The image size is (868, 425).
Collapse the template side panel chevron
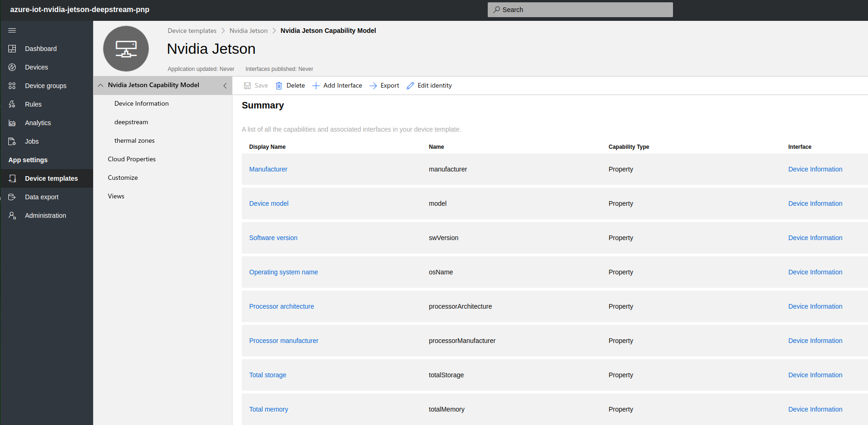point(225,86)
